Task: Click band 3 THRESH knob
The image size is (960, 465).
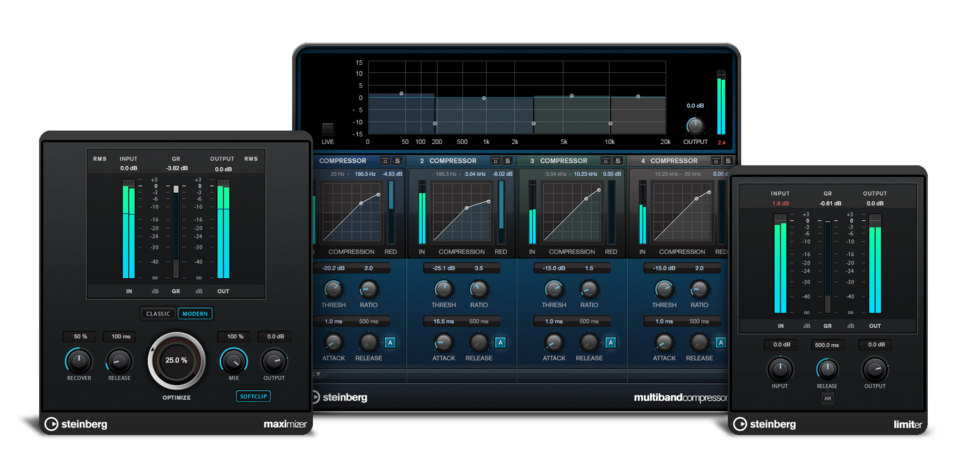Action: click(x=554, y=289)
